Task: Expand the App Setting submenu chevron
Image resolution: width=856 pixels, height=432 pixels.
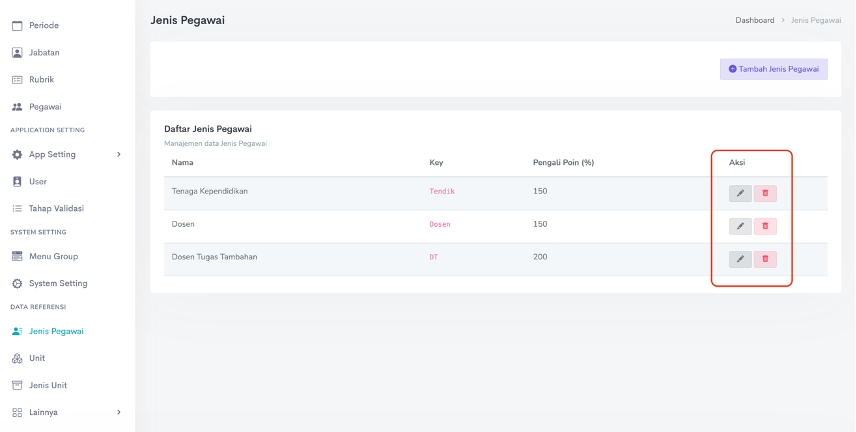Action: (x=119, y=155)
